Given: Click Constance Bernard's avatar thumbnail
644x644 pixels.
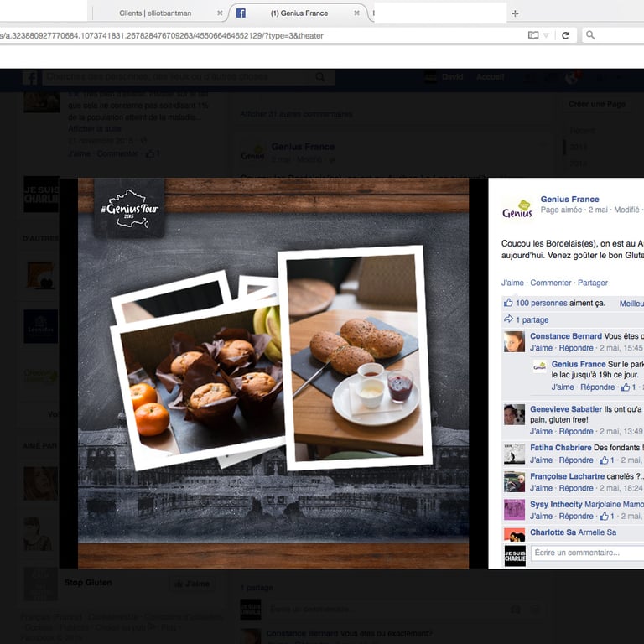Looking at the screenshot, I should click(514, 342).
